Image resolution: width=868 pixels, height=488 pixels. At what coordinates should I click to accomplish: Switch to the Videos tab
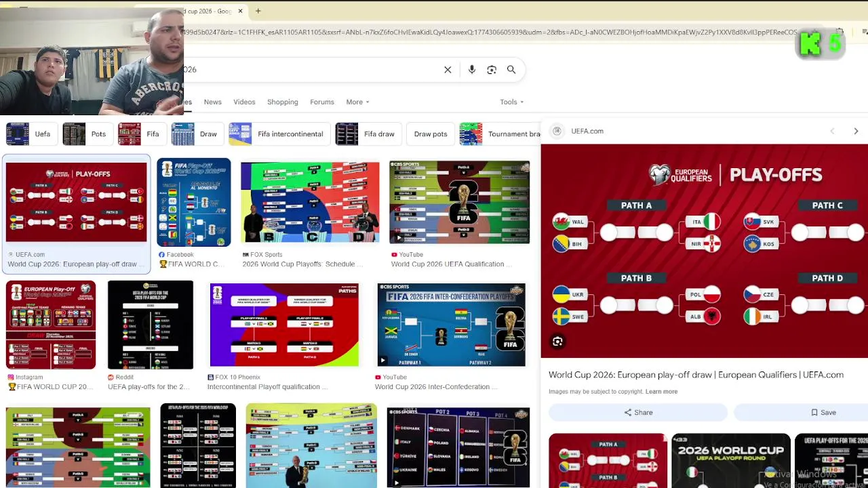click(244, 102)
